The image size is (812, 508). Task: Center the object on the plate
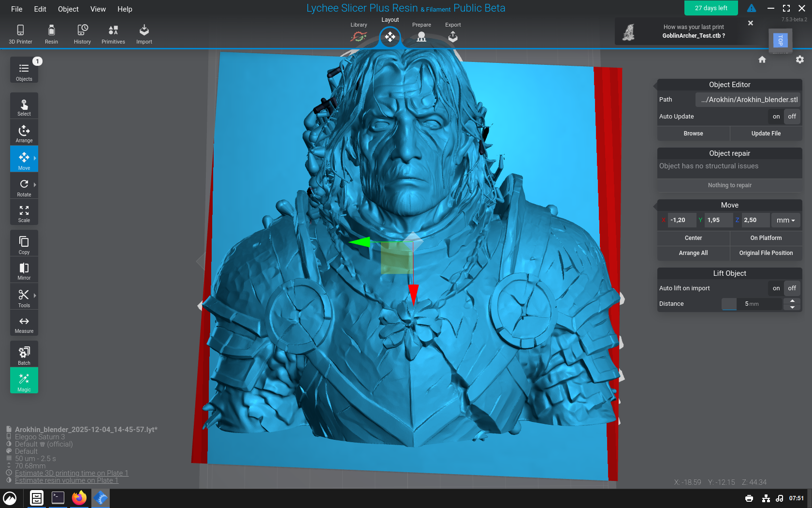coord(694,238)
